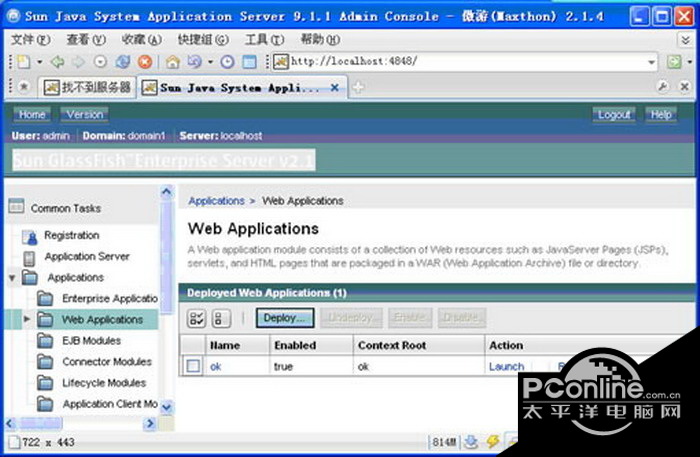
Task: Open the 查看(V) menu
Action: coord(86,40)
